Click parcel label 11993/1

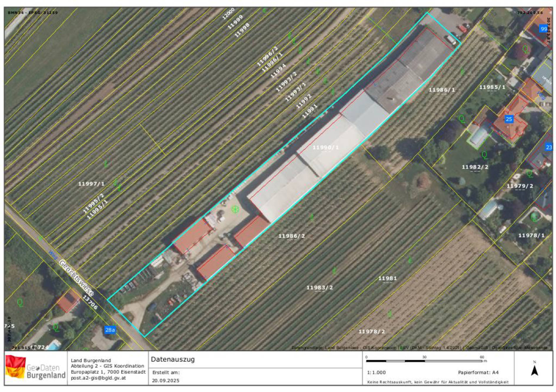[x=296, y=92]
